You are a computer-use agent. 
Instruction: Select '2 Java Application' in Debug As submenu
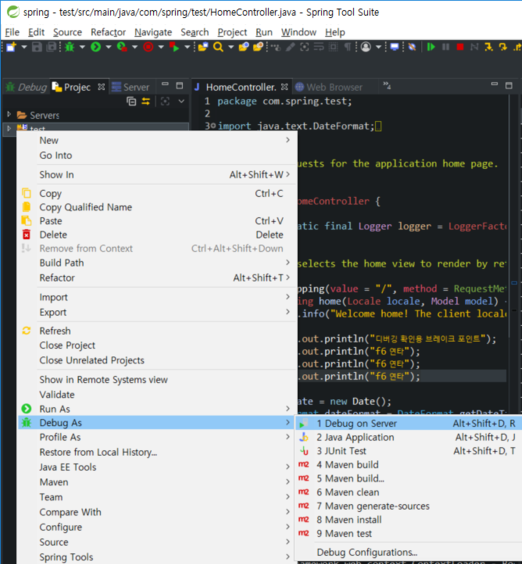pos(408,437)
